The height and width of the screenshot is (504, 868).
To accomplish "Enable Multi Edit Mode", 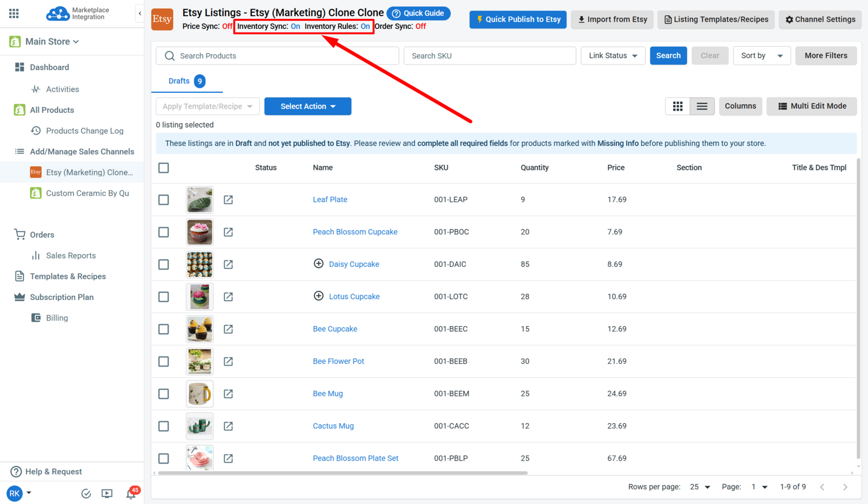I will coord(812,106).
